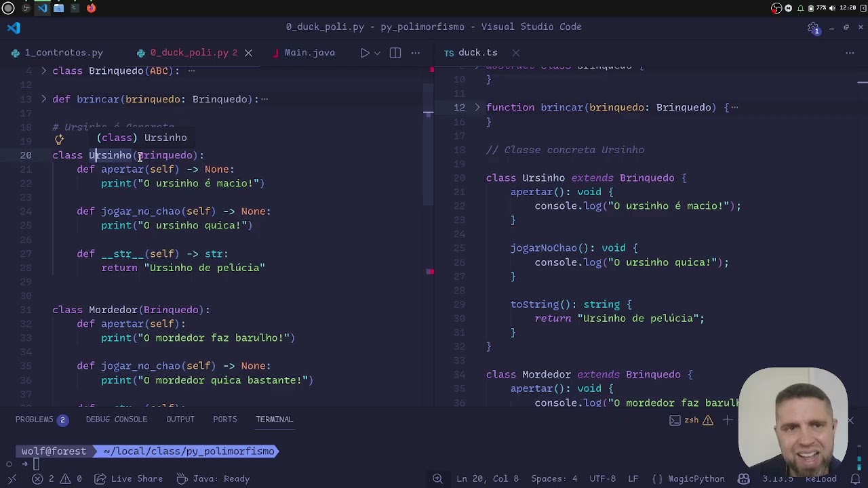Open left editor group more actions menu
This screenshot has width=868, height=488.
point(416,52)
